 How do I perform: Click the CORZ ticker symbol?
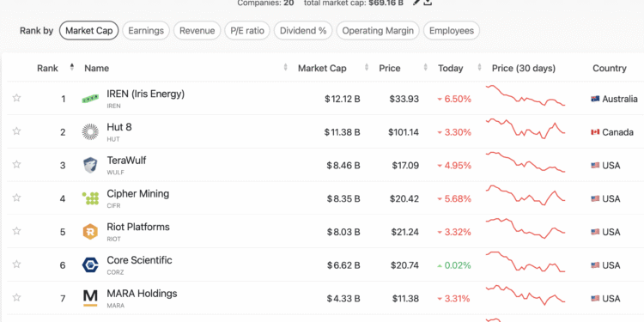pyautogui.click(x=115, y=272)
